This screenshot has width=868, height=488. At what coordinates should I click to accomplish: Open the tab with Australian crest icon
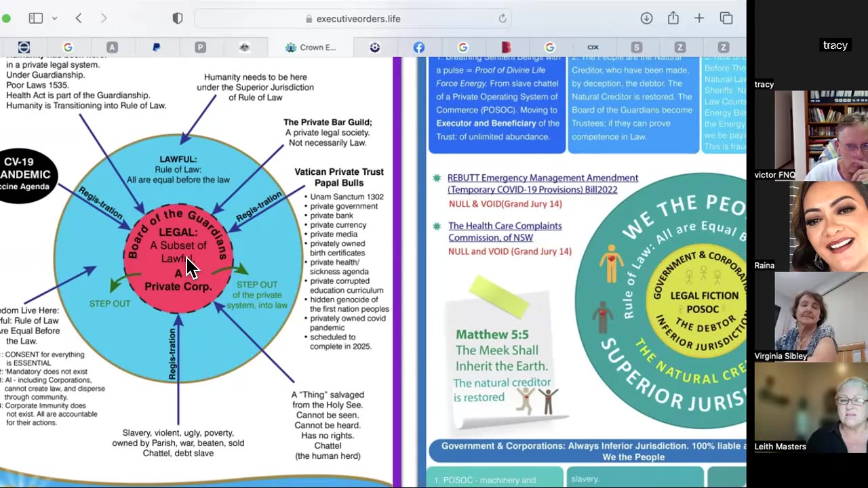(x=245, y=47)
